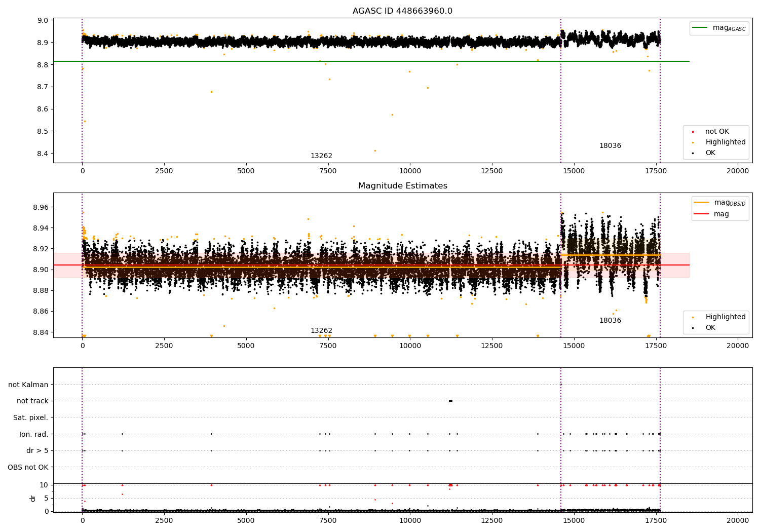This screenshot has height=532, width=760.
Task: Click 'Highlighted' legend label in top plot
Action: (x=726, y=142)
